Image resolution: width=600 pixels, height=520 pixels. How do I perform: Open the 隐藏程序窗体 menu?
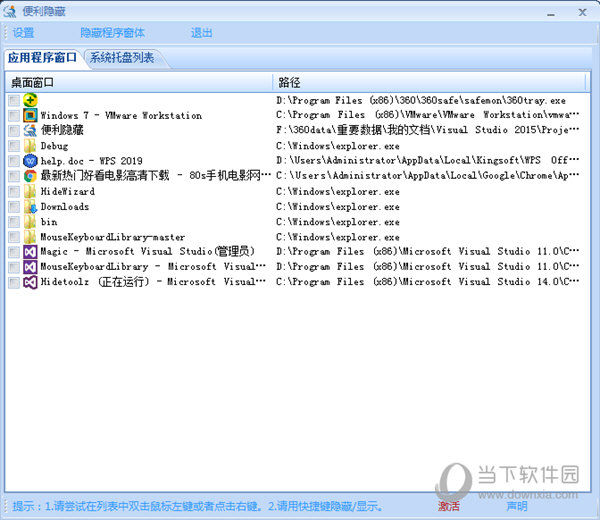pos(112,33)
